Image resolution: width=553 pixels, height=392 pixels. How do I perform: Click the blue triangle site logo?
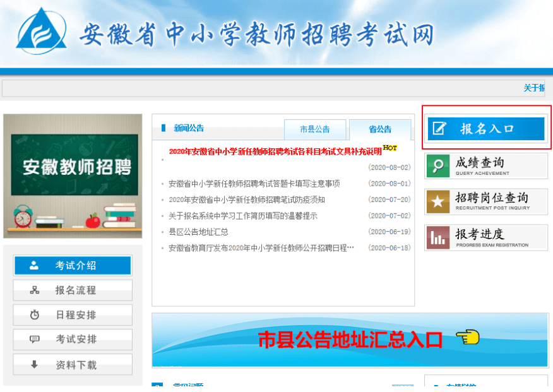pos(42,31)
